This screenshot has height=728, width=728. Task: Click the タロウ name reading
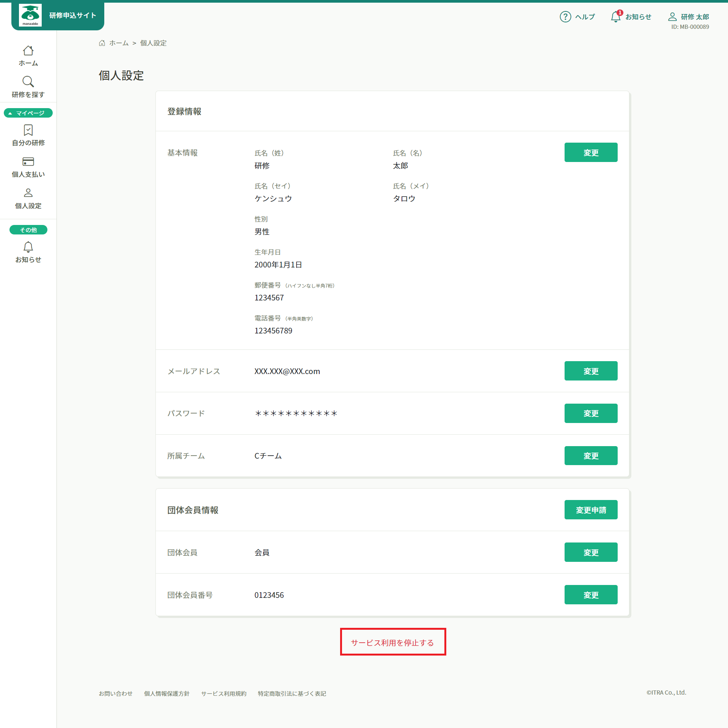click(x=404, y=199)
